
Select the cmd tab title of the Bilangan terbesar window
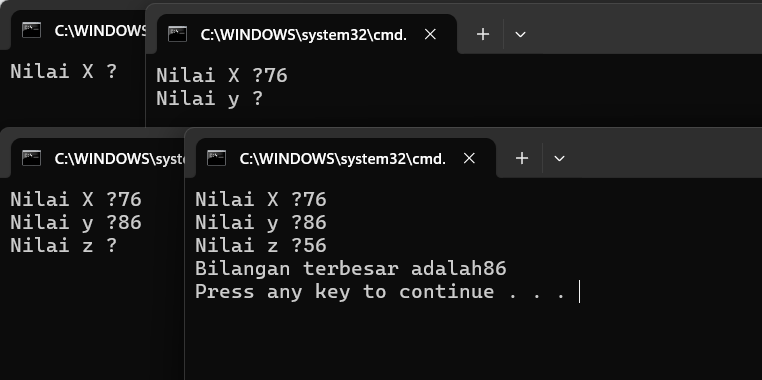pyautogui.click(x=343, y=159)
